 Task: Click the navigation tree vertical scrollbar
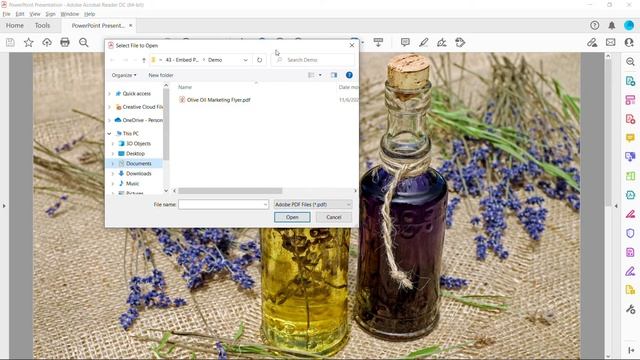point(166,124)
